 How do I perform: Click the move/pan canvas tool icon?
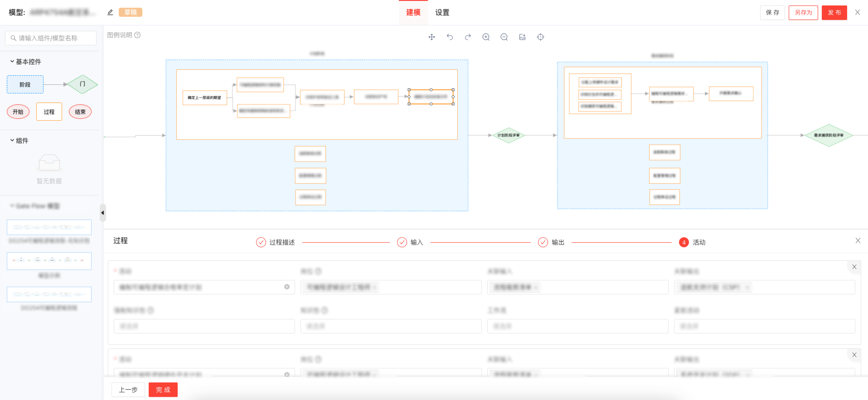point(432,37)
